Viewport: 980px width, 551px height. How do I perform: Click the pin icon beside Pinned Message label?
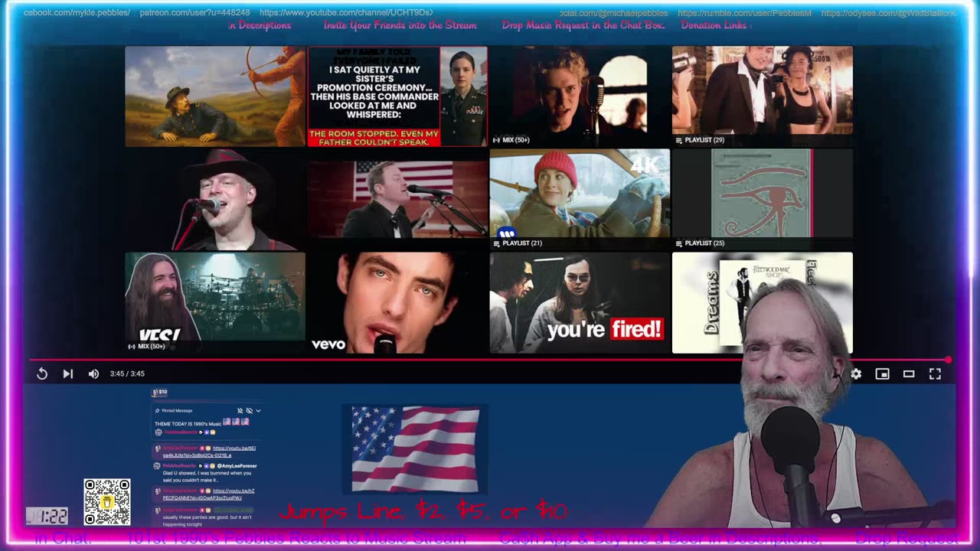pyautogui.click(x=158, y=411)
